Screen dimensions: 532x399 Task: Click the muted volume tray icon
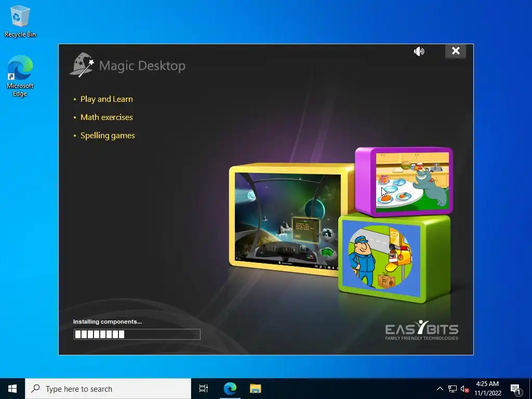[464, 389]
